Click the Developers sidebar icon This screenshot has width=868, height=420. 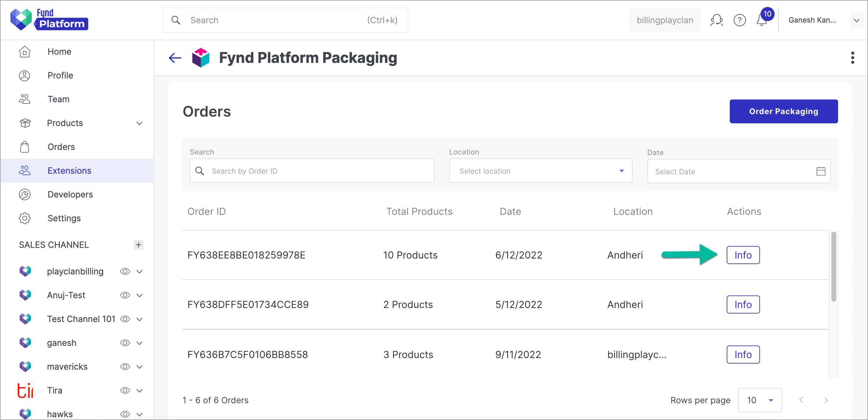(x=25, y=194)
